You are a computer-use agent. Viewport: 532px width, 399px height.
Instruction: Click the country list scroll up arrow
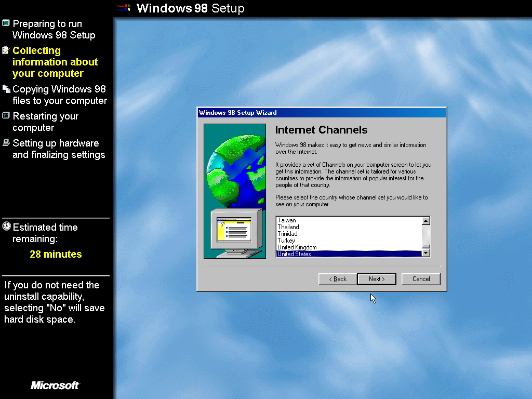tap(426, 221)
